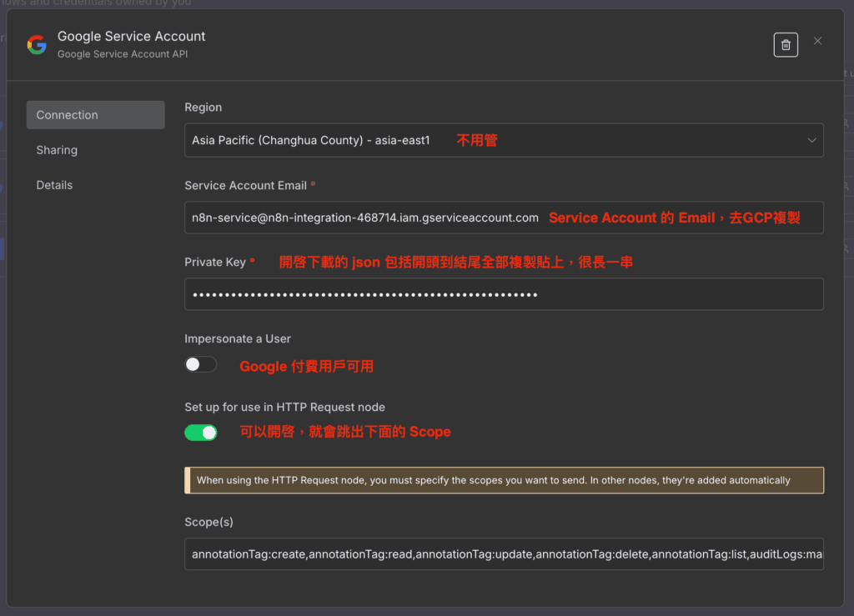
Task: Enable the Impersonate a User toggle
Action: 200,364
